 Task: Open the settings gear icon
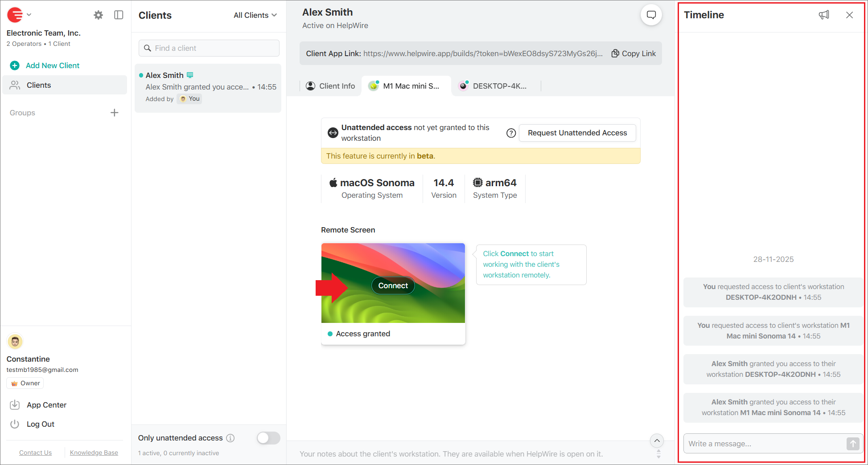[x=98, y=15]
